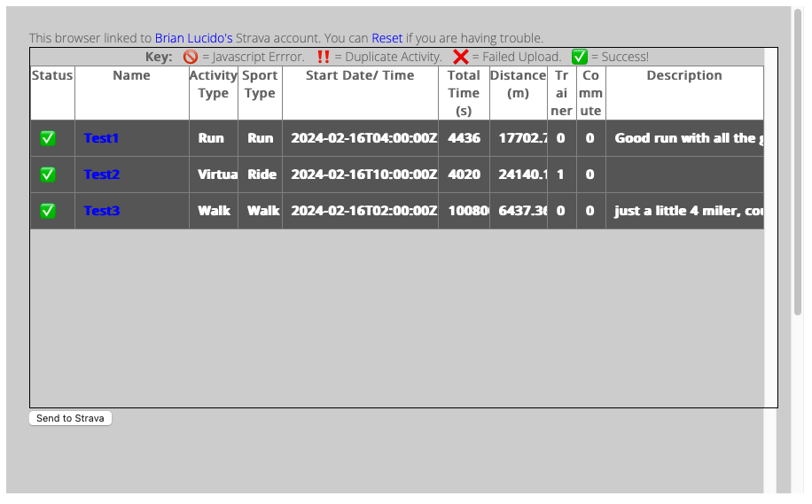Open Brian Lucido's Strava account link
Viewport: 812px width, 504px height.
click(193, 38)
